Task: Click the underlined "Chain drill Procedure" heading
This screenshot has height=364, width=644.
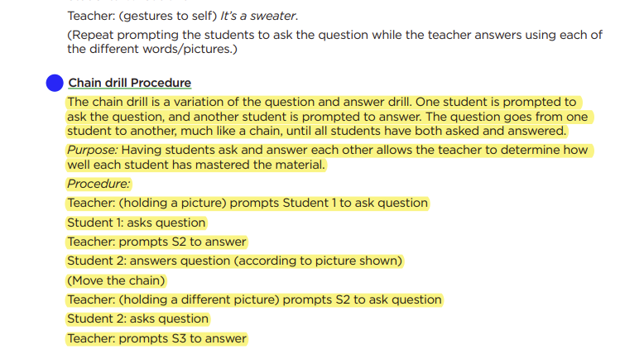Action: 129,83
